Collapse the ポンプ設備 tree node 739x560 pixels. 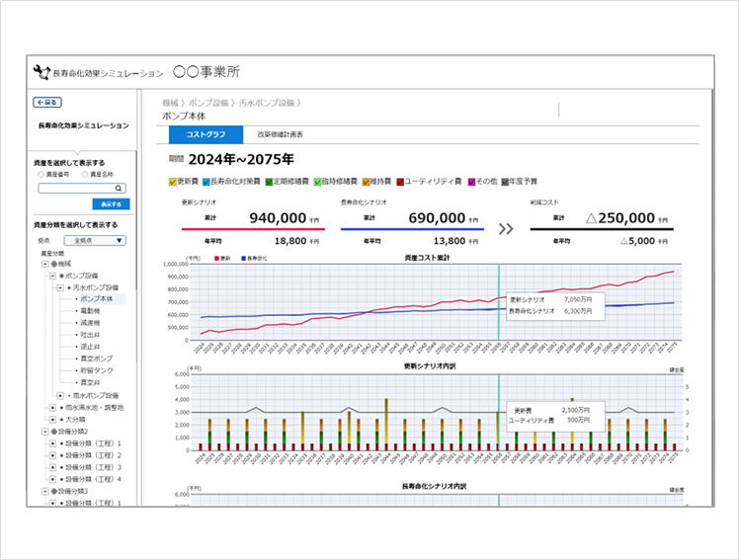click(52, 276)
